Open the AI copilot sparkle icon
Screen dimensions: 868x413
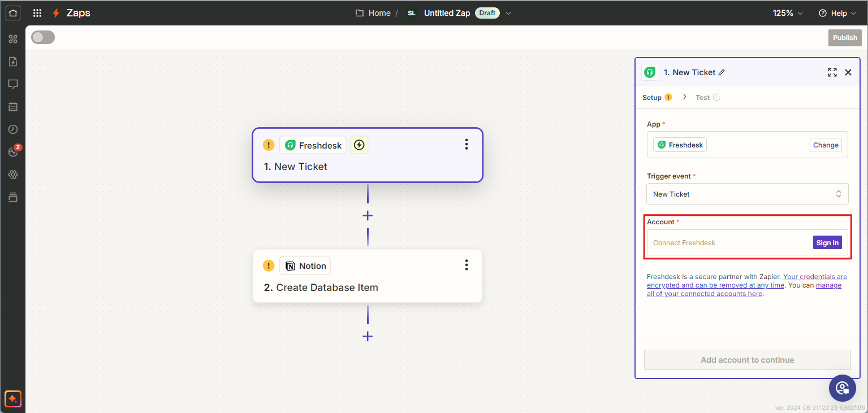pyautogui.click(x=13, y=399)
